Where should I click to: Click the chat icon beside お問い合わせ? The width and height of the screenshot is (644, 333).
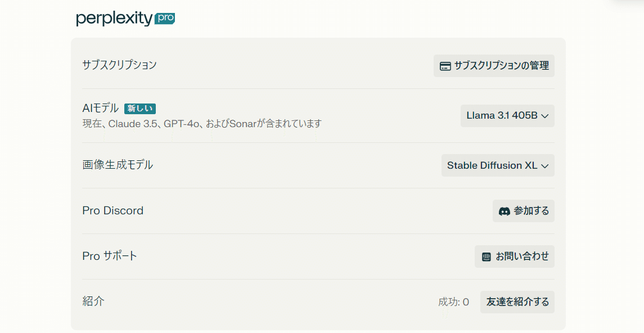[x=487, y=257]
